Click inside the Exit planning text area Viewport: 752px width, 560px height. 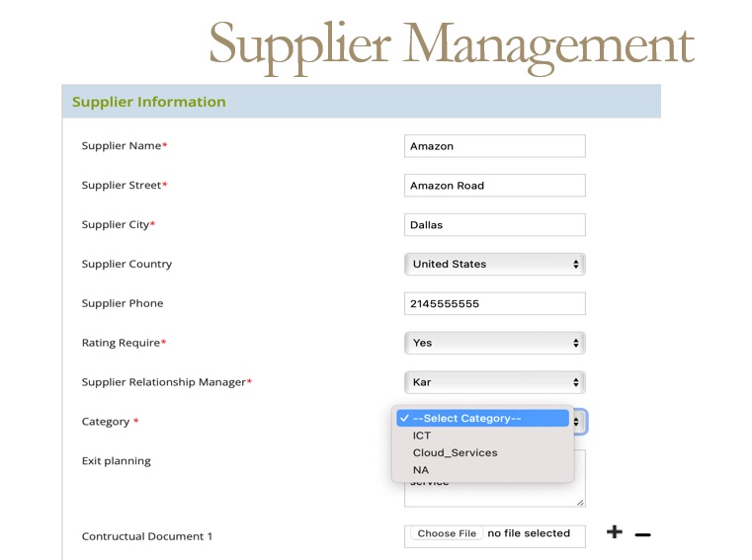pyautogui.click(x=494, y=494)
